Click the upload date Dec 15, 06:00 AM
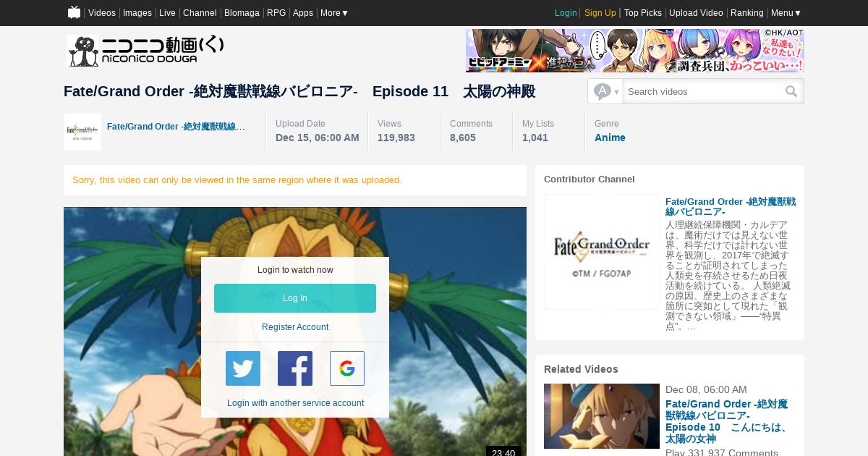This screenshot has height=456, width=868. coord(318,138)
